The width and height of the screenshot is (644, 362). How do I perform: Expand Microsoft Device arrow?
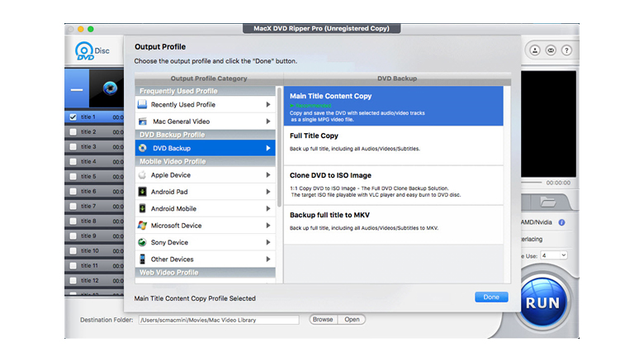(x=268, y=226)
